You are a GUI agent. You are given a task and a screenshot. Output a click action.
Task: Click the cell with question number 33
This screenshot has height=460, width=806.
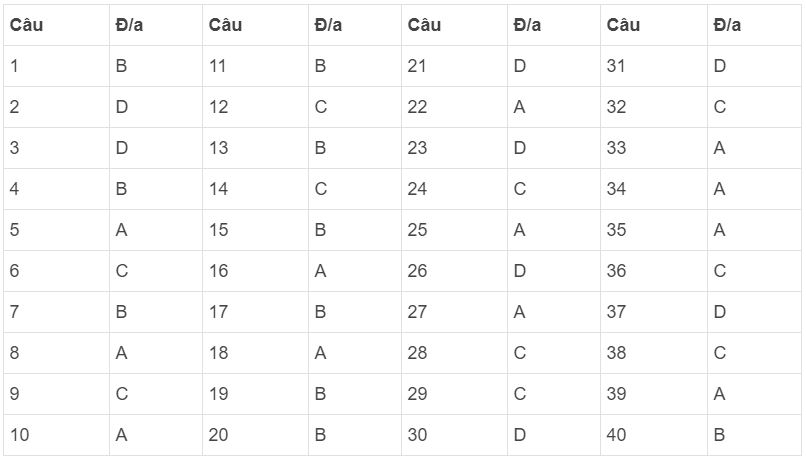(616, 148)
